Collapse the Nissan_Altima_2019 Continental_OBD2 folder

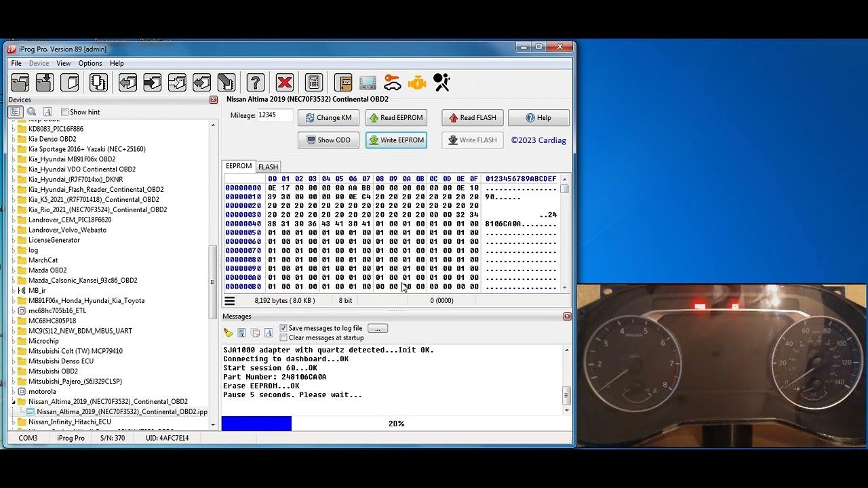coord(14,402)
